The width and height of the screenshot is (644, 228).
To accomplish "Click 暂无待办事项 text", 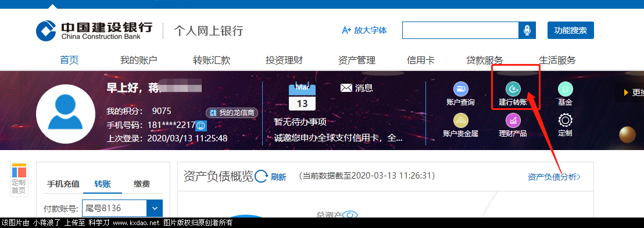I will pyautogui.click(x=300, y=122).
